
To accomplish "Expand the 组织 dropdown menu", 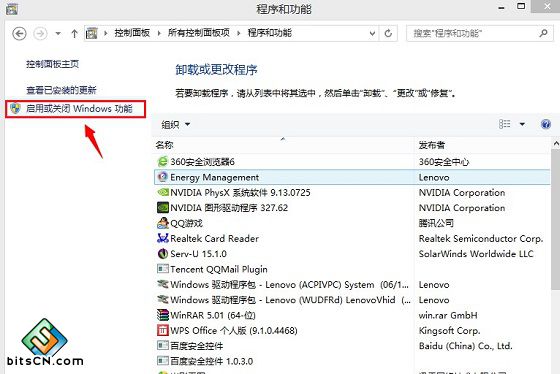I will 175,124.
